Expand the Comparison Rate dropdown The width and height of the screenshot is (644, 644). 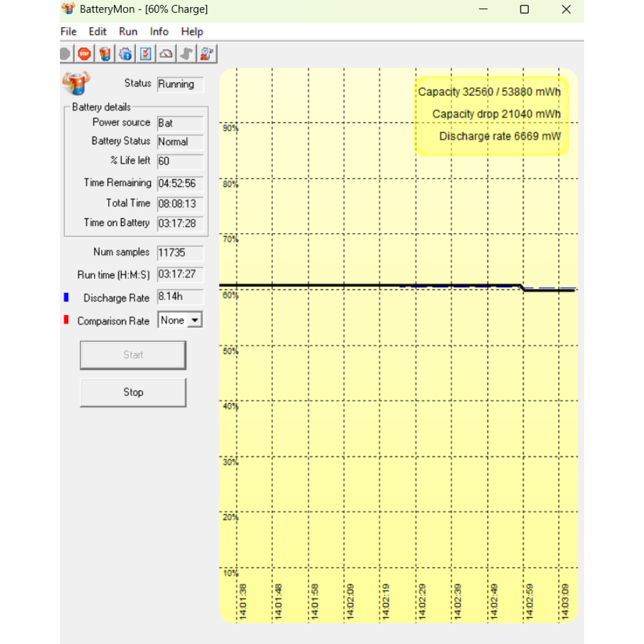[194, 320]
